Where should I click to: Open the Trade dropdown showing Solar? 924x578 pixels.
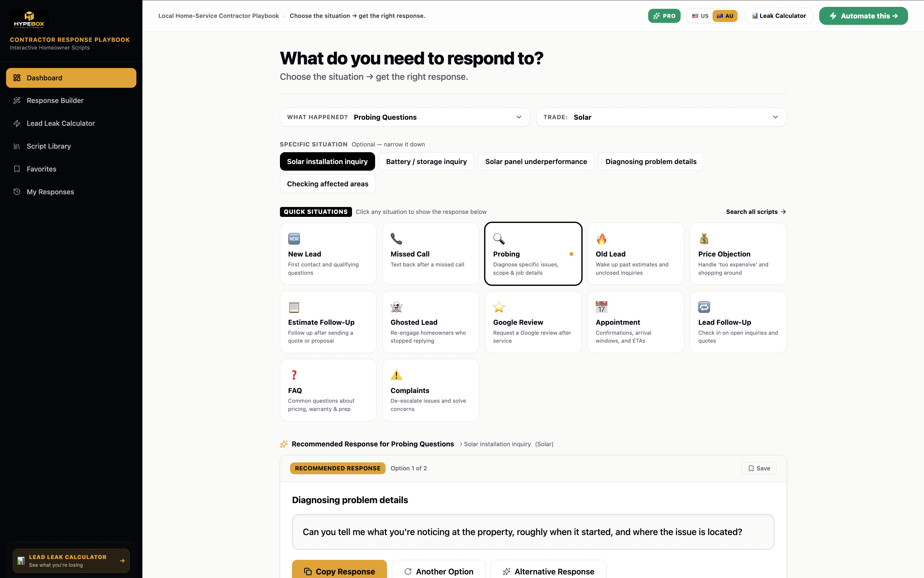point(661,117)
